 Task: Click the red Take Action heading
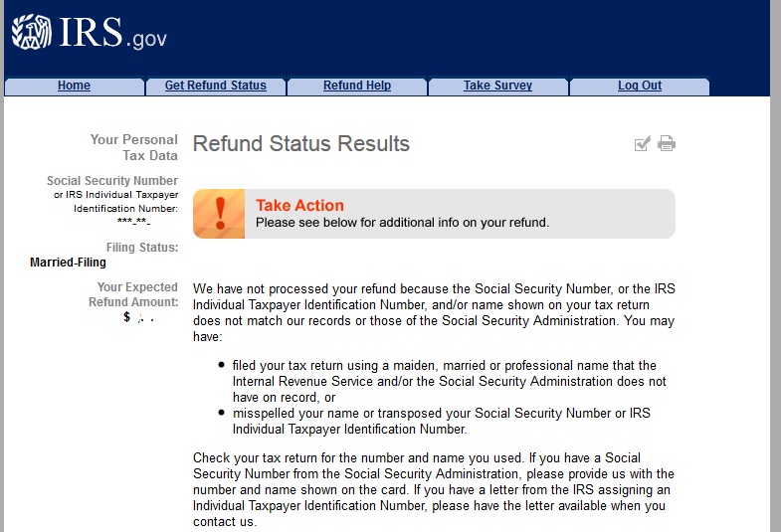point(299,206)
